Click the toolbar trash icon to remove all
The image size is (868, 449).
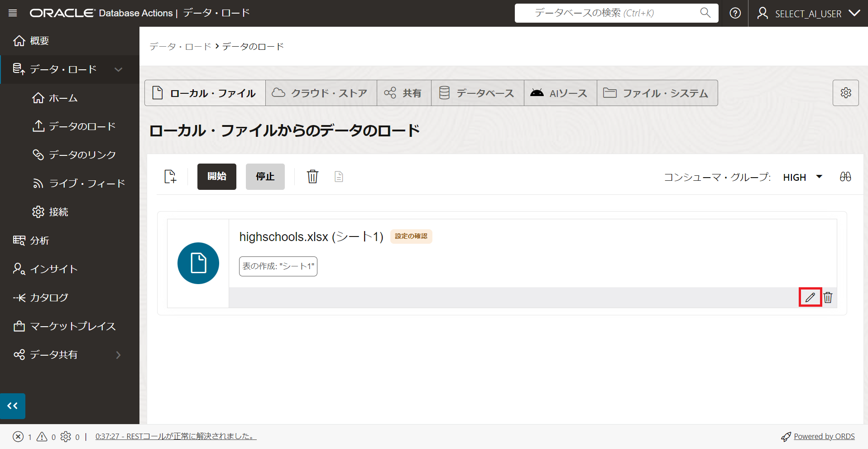pos(312,177)
